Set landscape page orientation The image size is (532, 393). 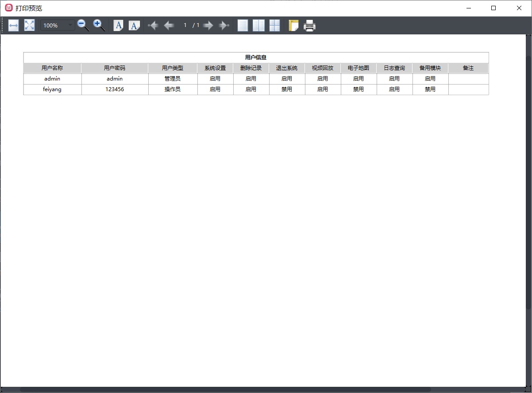[x=134, y=26]
